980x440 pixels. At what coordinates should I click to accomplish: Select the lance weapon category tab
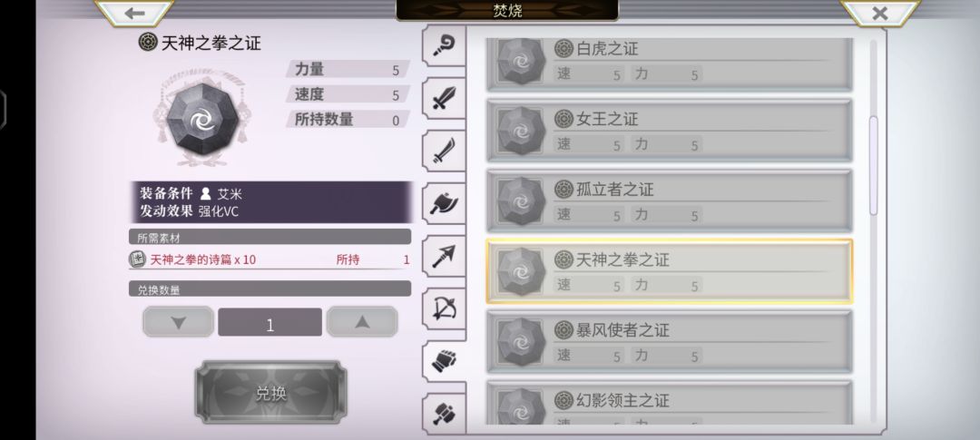tap(445, 256)
